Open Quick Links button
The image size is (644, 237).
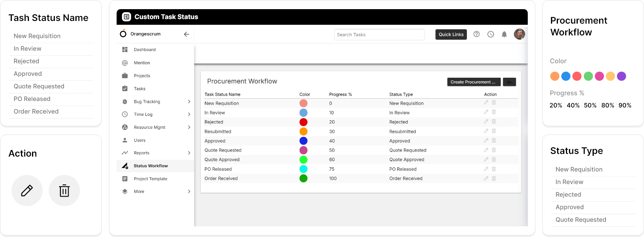click(451, 34)
